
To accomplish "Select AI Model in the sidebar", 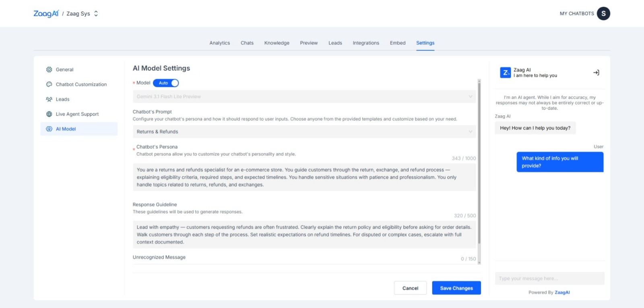I will click(79, 129).
